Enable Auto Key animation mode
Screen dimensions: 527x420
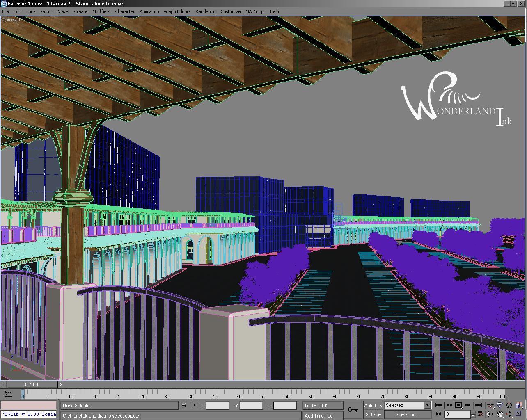[373, 405]
